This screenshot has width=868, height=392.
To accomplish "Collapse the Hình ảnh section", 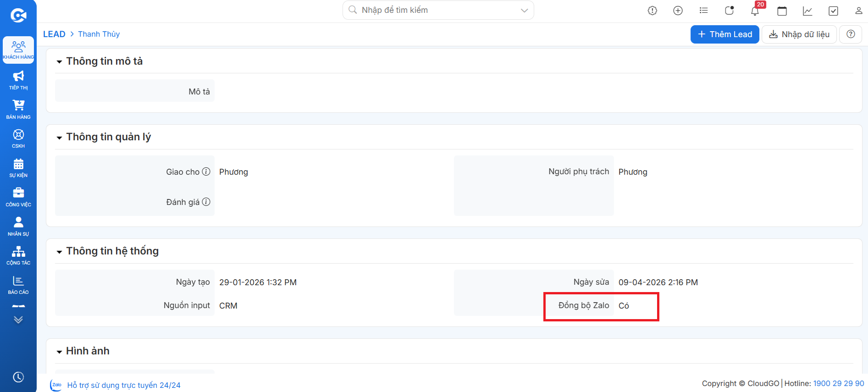I will click(x=59, y=352).
